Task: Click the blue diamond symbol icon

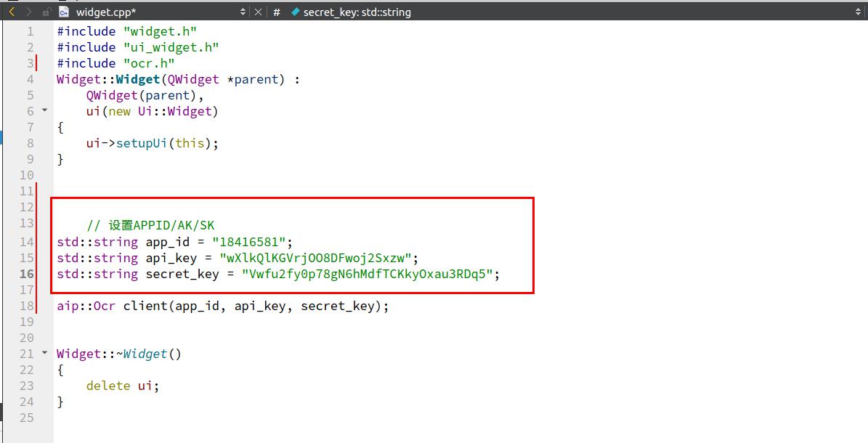Action: pyautogui.click(x=295, y=12)
